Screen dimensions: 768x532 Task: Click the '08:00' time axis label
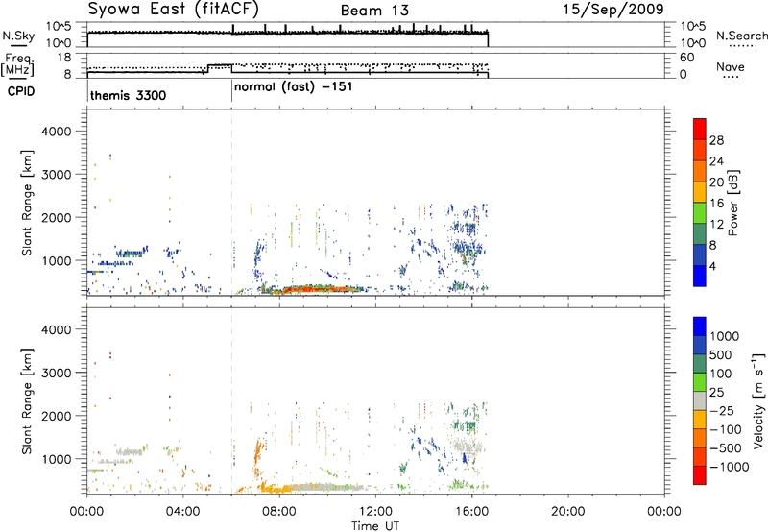coord(279,512)
